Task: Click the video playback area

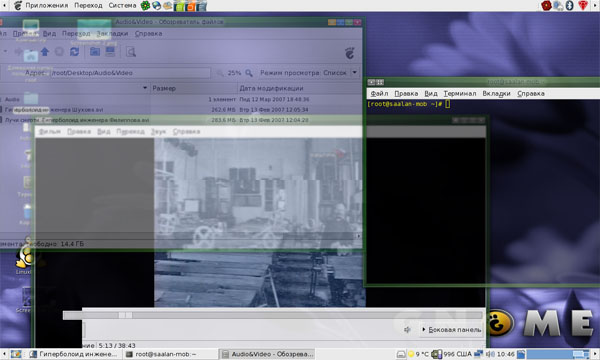Action: (x=259, y=223)
